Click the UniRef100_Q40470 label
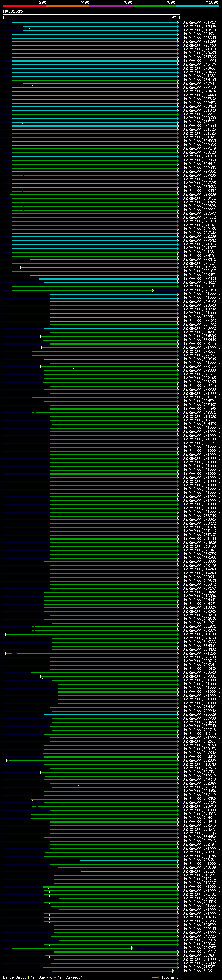 [x=199, y=65]
